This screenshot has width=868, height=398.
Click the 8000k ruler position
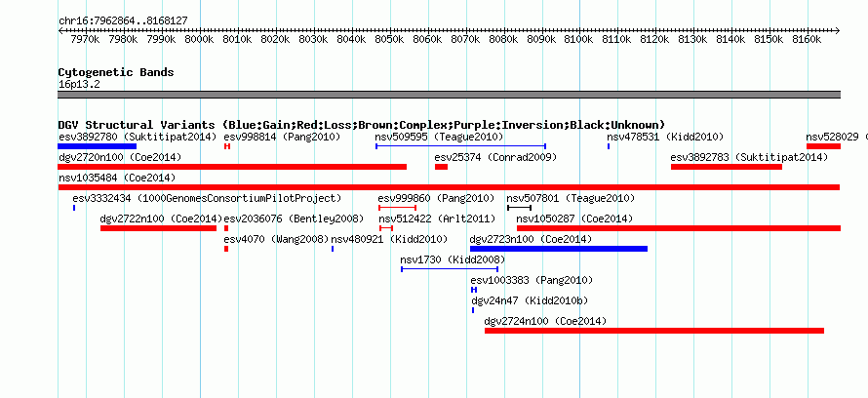tap(199, 40)
